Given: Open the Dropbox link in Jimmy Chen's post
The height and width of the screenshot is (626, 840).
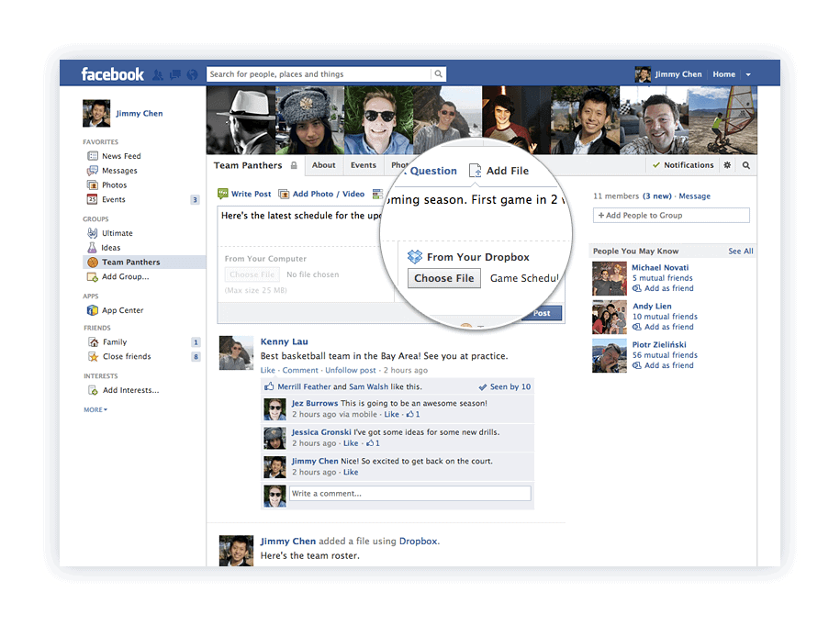Looking at the screenshot, I should [418, 541].
